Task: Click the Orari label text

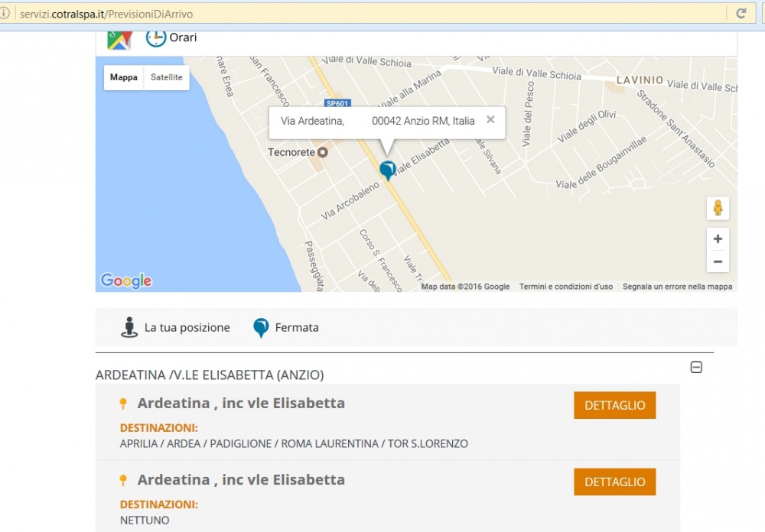Action: [x=183, y=37]
